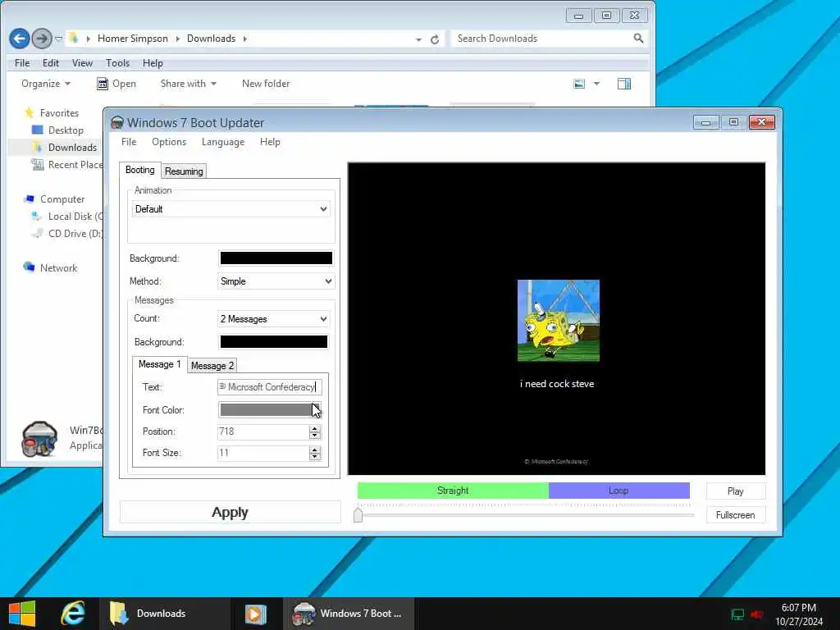
Task: Click Open in the Explorer toolbar
Action: point(116,84)
